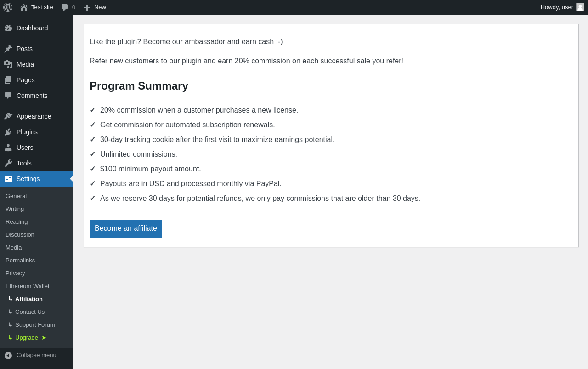This screenshot has height=369, width=588.
Task: Click the Tools wrench icon
Action: pos(8,163)
